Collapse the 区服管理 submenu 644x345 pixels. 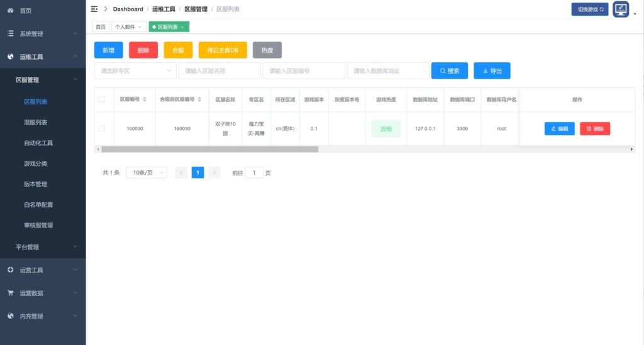pyautogui.click(x=43, y=80)
